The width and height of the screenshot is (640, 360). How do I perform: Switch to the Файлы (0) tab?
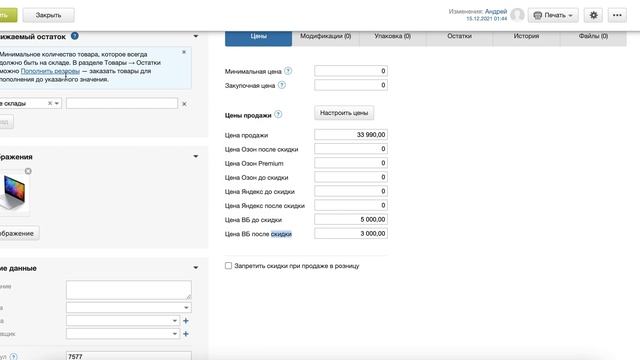pos(593,37)
